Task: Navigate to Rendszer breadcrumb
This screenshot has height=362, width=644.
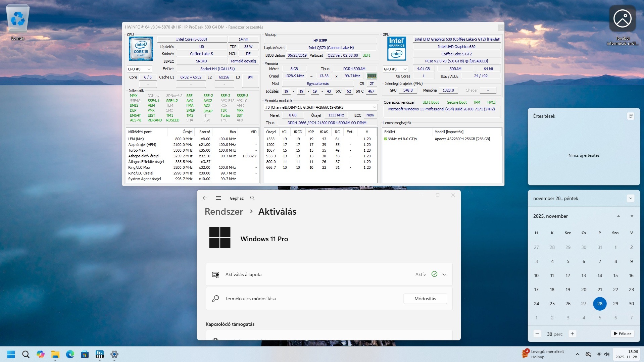Action: (224, 212)
